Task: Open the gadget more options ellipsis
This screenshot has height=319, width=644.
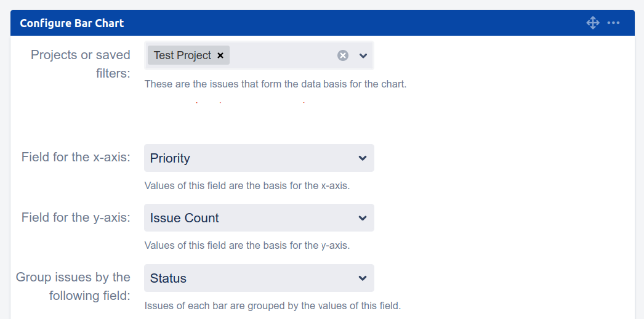Action: point(613,23)
